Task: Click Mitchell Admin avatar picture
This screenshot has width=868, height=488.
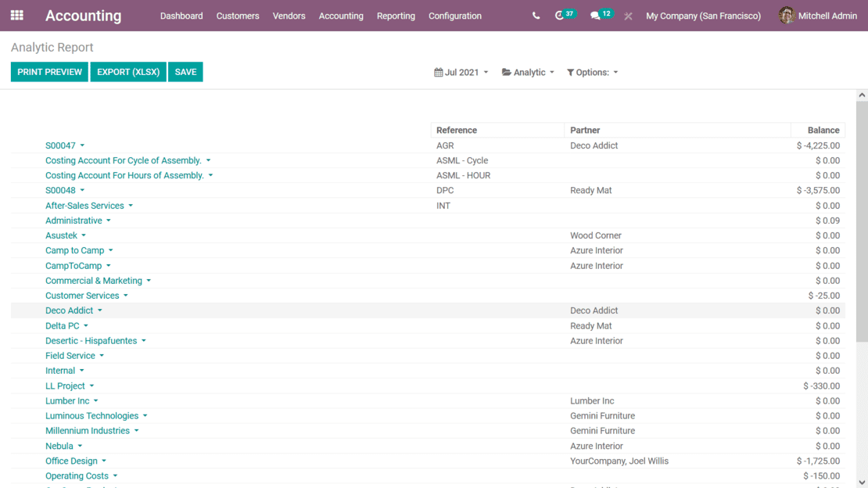Action: click(x=786, y=16)
